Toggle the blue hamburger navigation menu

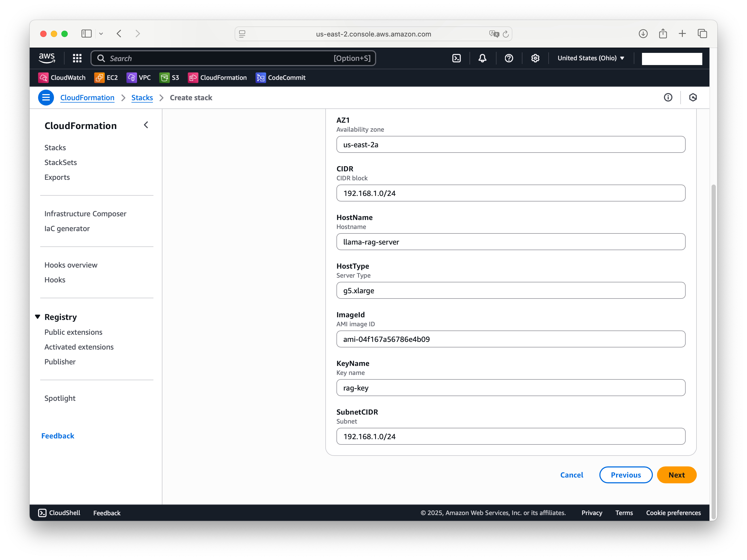[x=46, y=98]
